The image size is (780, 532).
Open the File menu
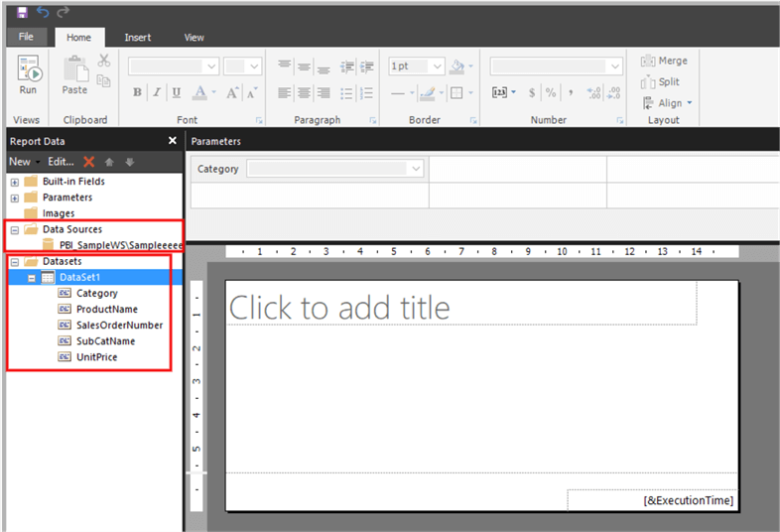(26, 37)
